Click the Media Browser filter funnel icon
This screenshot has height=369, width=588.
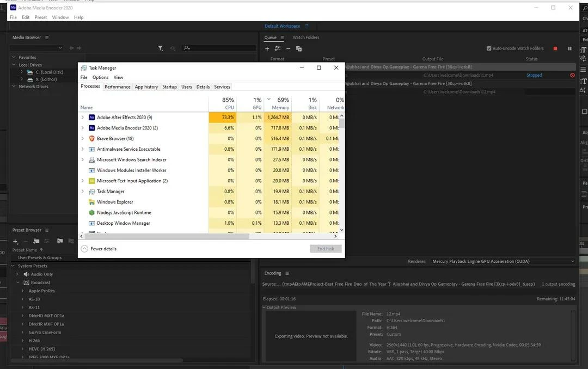[x=161, y=48]
